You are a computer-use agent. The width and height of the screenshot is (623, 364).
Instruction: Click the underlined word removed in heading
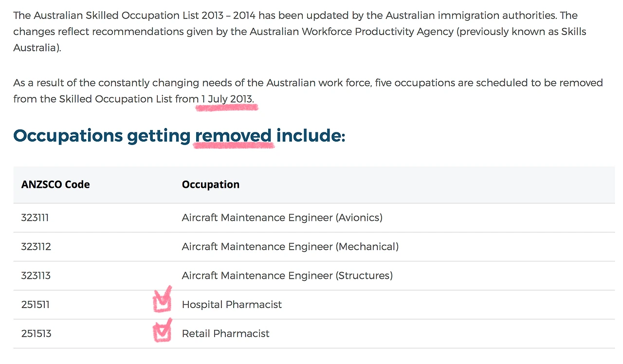233,135
